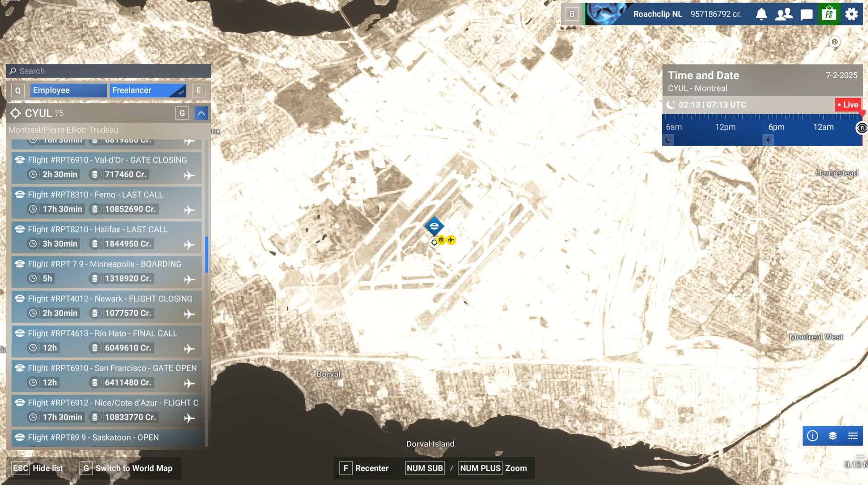The image size is (868, 485).
Task: Click plane icon on Val-d'Or flight row
Action: click(x=189, y=175)
